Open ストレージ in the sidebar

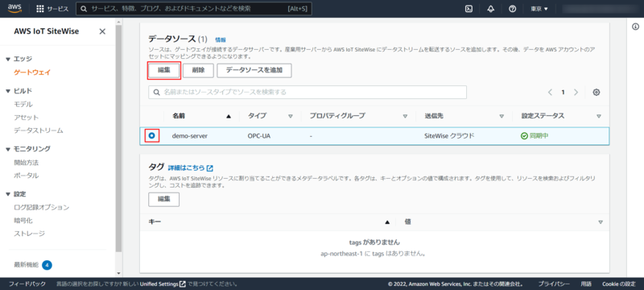[x=30, y=234]
